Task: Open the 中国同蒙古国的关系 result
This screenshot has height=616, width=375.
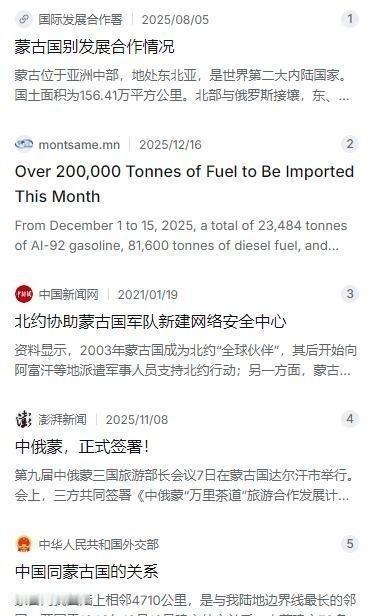Action: [x=86, y=572]
